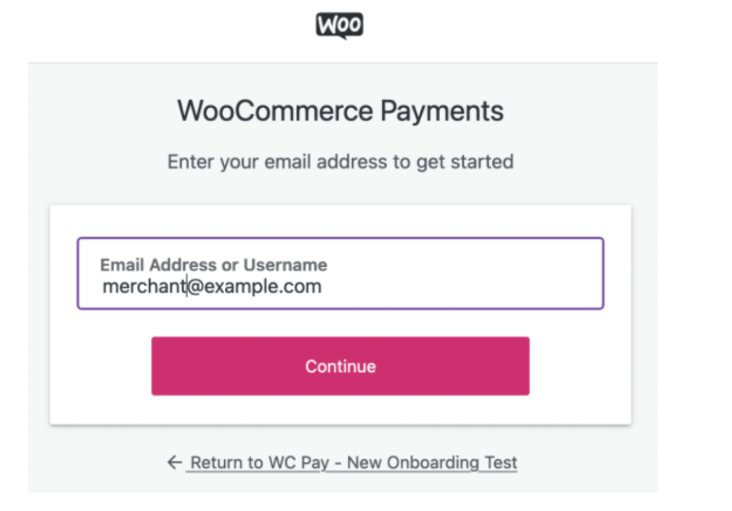Focus the Email Address or Username field
Viewport: 732px width, 511px height.
click(x=340, y=273)
